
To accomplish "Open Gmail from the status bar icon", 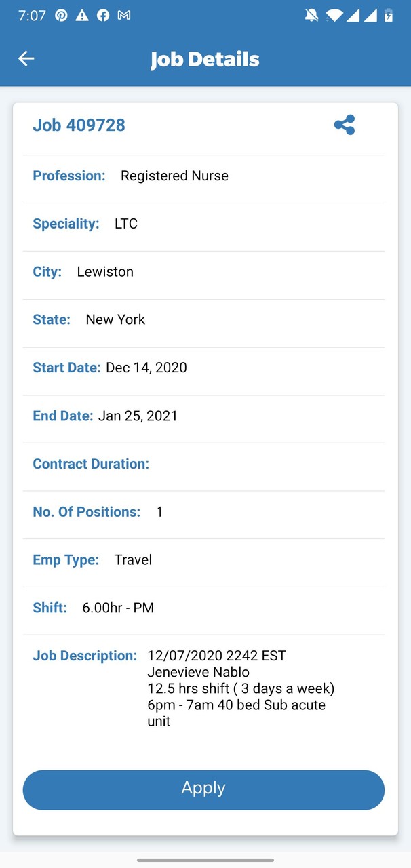I will [124, 15].
